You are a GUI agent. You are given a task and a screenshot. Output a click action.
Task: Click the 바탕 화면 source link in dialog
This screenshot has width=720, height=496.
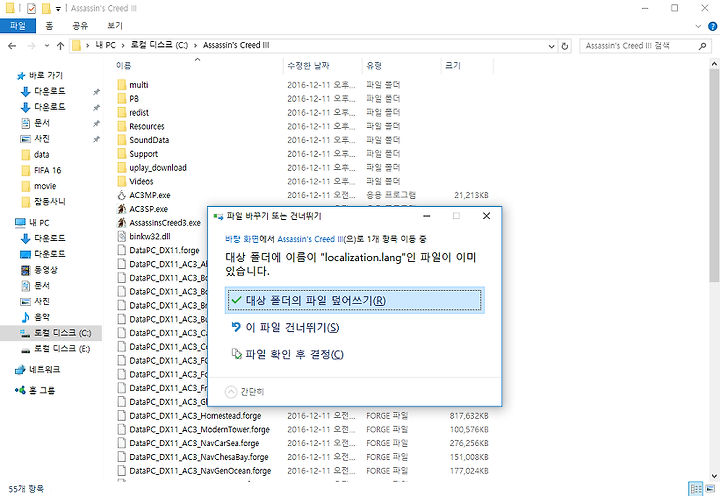[x=242, y=239]
